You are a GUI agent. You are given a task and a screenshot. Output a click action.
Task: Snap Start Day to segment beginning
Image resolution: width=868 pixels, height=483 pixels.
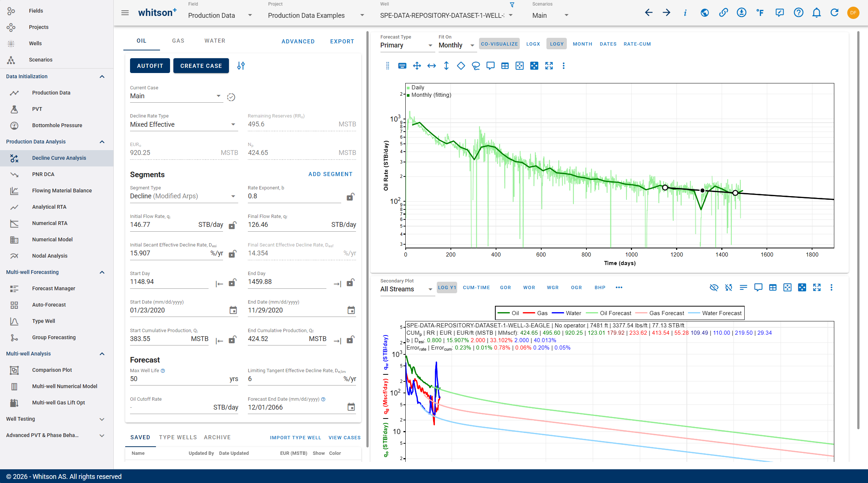click(x=219, y=284)
